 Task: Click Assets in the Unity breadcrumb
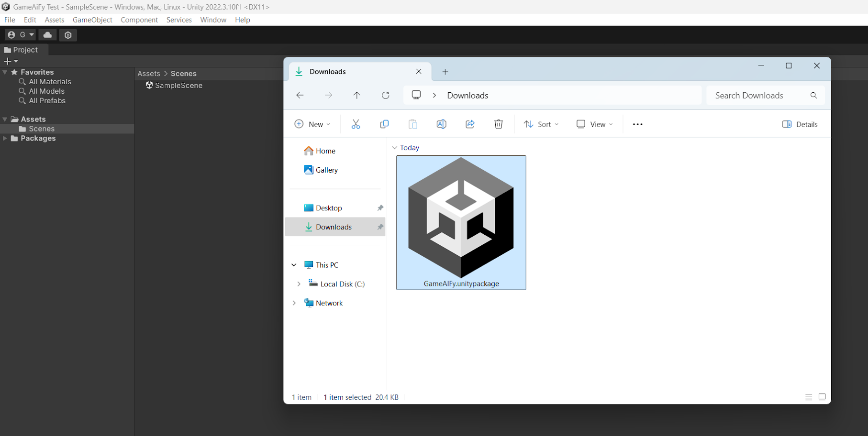tap(149, 74)
